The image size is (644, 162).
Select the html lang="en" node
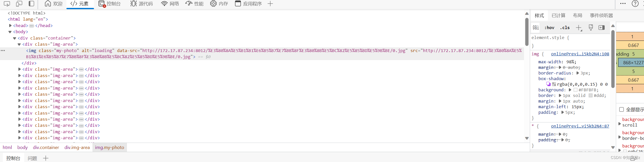coord(28,19)
